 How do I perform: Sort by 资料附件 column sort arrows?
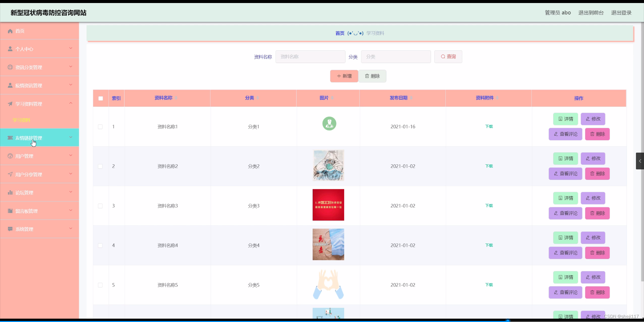497,98
